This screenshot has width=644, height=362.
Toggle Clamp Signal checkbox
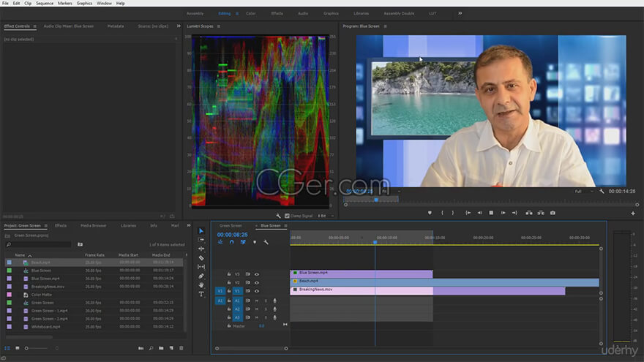tap(287, 216)
